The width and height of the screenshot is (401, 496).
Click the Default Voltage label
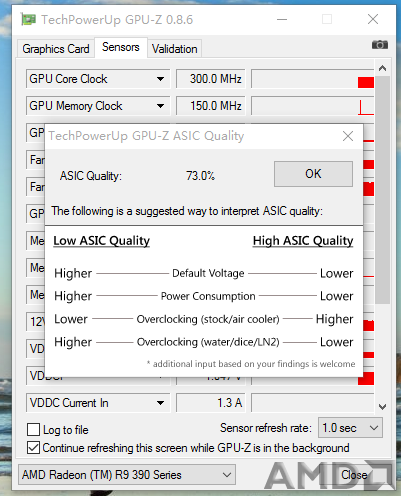pos(208,273)
